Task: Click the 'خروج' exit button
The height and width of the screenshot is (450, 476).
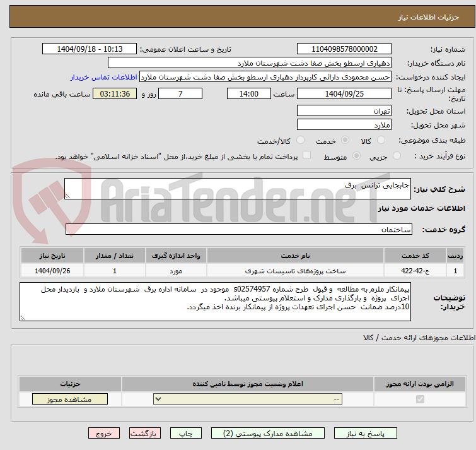Action: [x=104, y=434]
